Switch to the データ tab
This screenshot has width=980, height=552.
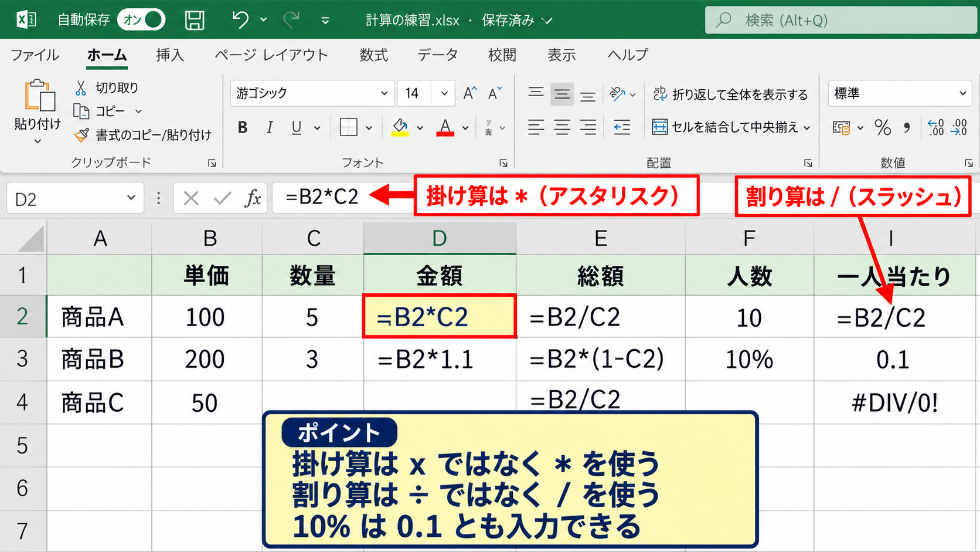point(437,55)
